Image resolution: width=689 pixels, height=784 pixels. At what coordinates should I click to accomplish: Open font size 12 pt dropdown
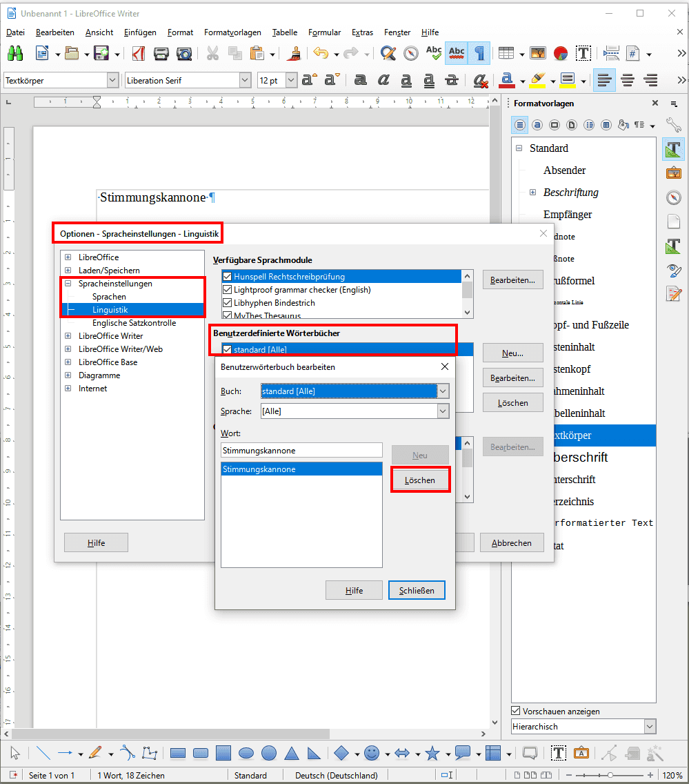(291, 80)
